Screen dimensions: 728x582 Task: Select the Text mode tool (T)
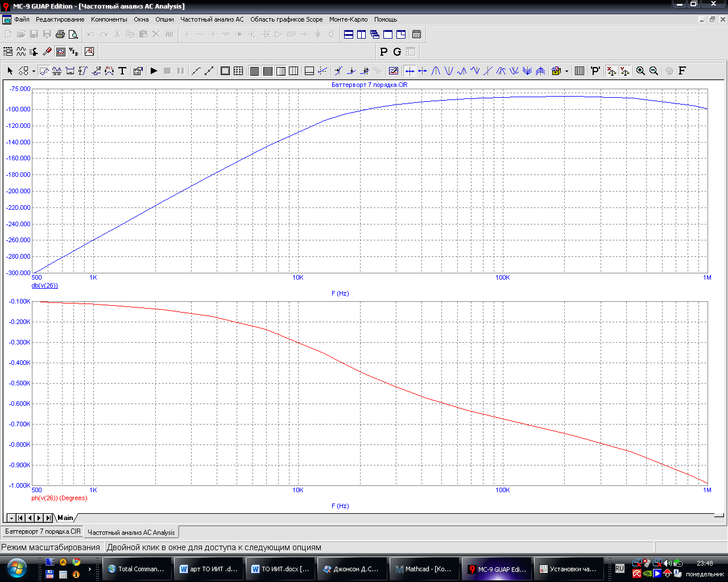click(x=122, y=70)
